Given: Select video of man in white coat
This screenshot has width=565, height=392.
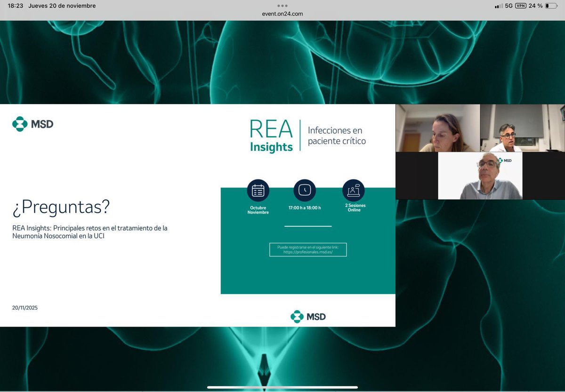Looking at the screenshot, I should coord(523,128).
